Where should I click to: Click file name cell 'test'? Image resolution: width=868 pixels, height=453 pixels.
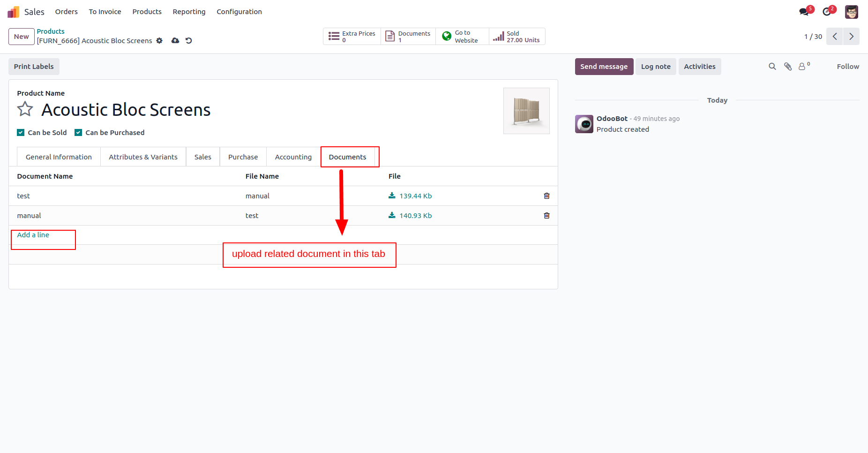click(x=252, y=216)
